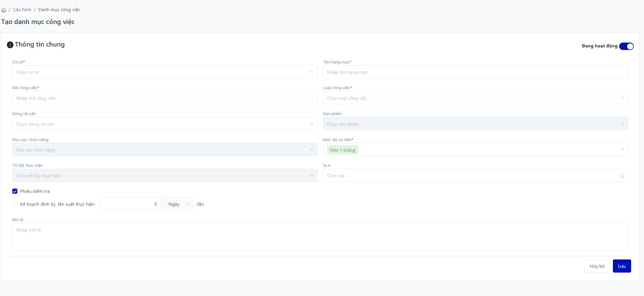
Task: Open the Cơ sở dropdown
Action: tap(164, 72)
